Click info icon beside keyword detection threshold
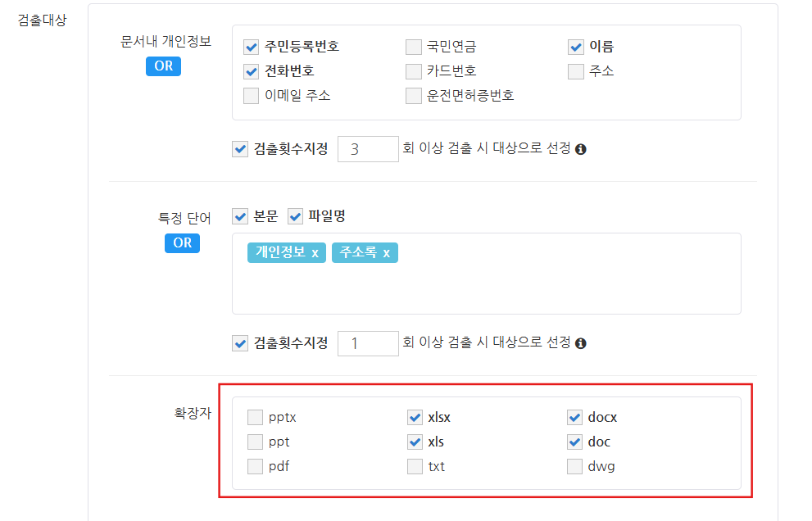 pos(581,343)
